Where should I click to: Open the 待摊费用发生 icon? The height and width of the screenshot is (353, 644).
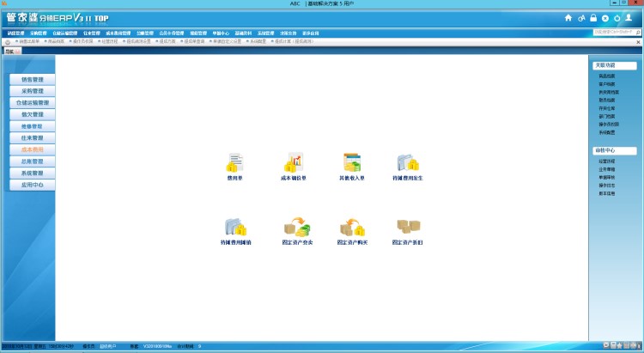tap(407, 162)
